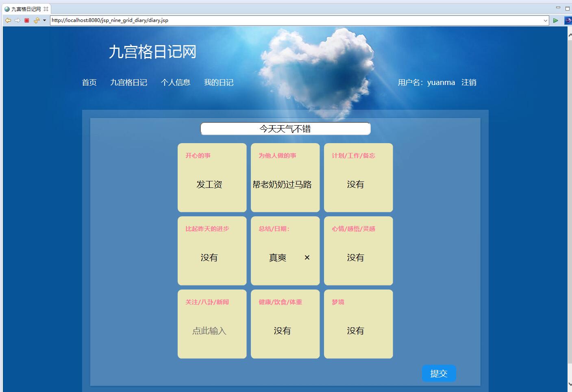Click the diary title field showing 今天天气不错

[285, 128]
